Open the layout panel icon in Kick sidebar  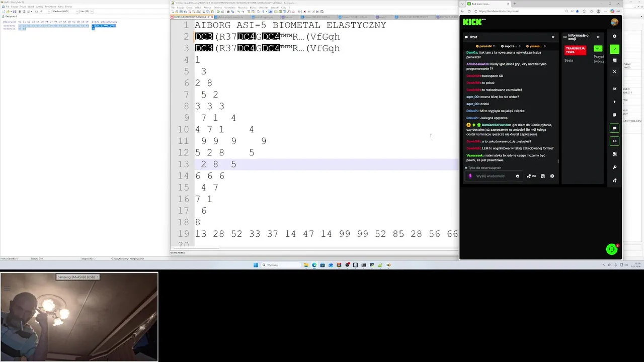pyautogui.click(x=614, y=60)
